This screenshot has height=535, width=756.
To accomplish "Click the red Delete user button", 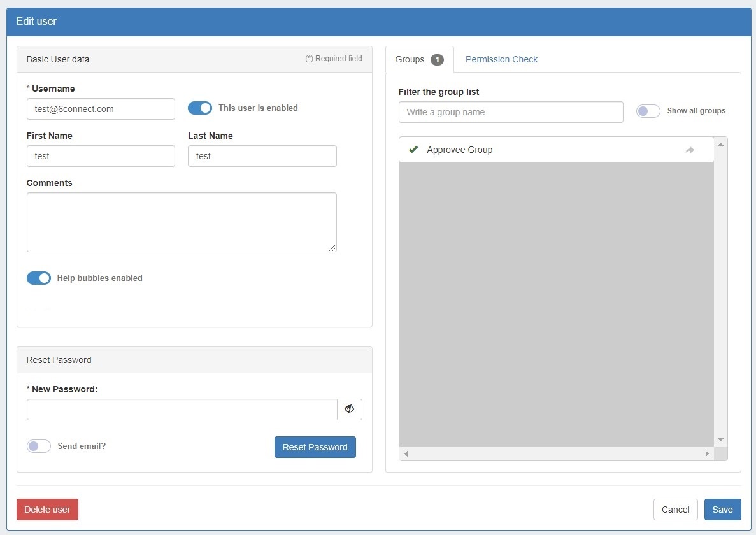I will pyautogui.click(x=47, y=510).
